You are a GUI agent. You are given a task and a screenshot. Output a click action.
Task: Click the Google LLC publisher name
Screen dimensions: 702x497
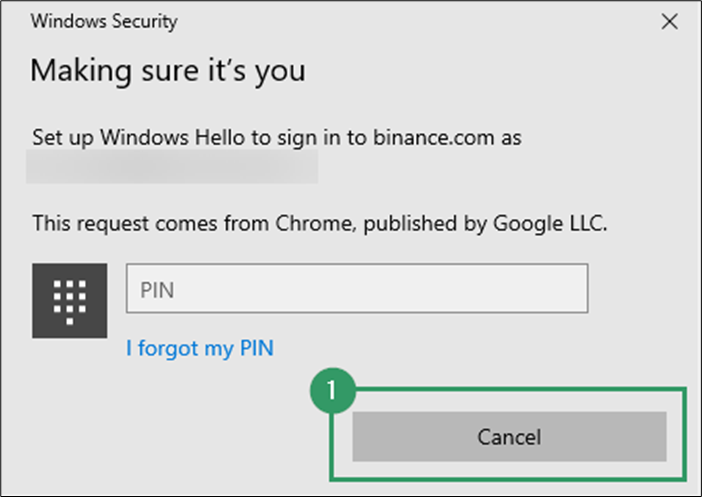(550, 223)
